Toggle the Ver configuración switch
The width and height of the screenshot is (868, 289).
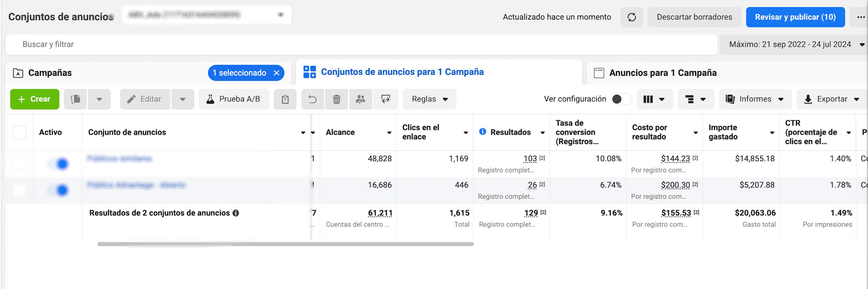(621, 99)
